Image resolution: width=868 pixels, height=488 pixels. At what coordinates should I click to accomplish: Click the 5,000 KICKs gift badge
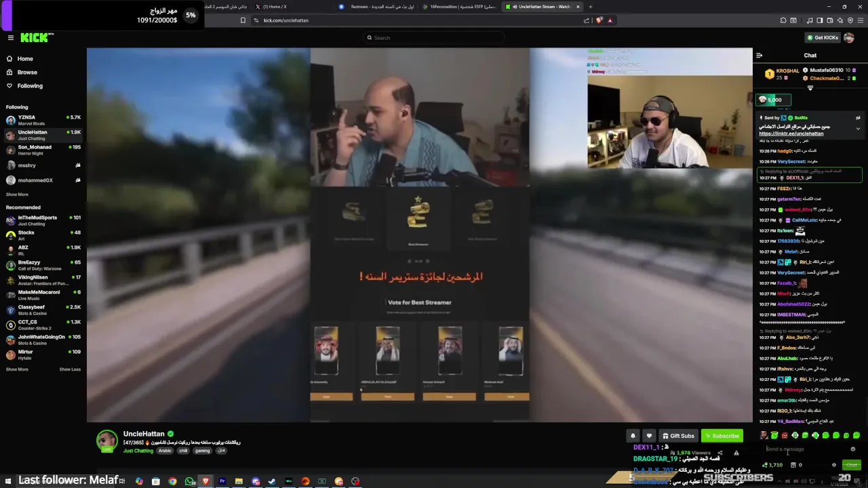pyautogui.click(x=773, y=100)
